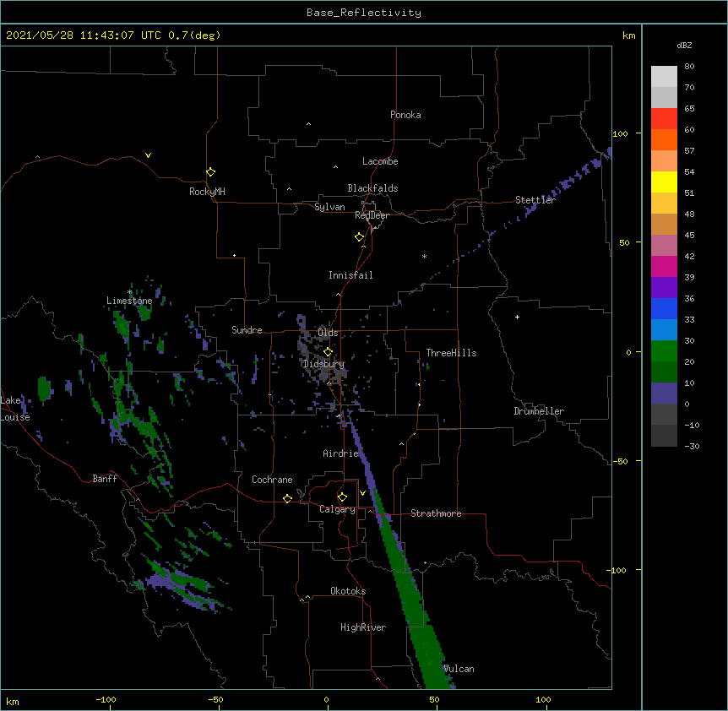Image resolution: width=728 pixels, height=711 pixels.
Task: Click the Base_Reflectivity title
Action: tap(364, 13)
